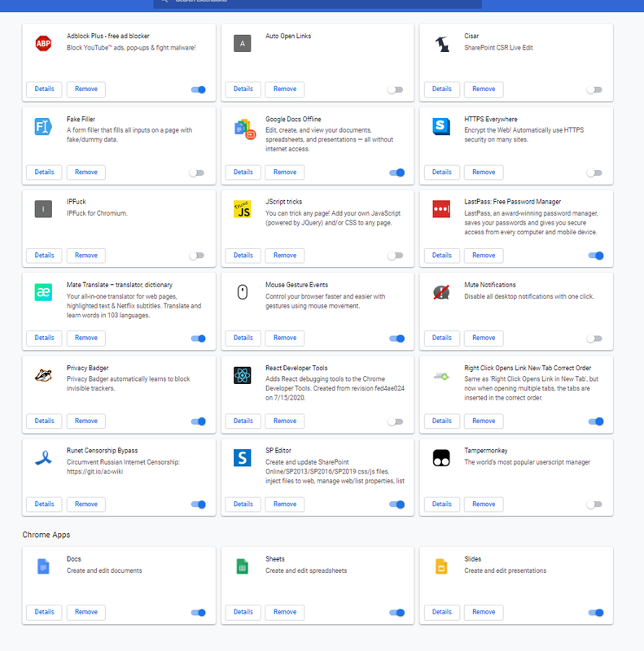Image resolution: width=644 pixels, height=651 pixels.
Task: Remove the Auto Open Links extension
Action: coord(285,89)
